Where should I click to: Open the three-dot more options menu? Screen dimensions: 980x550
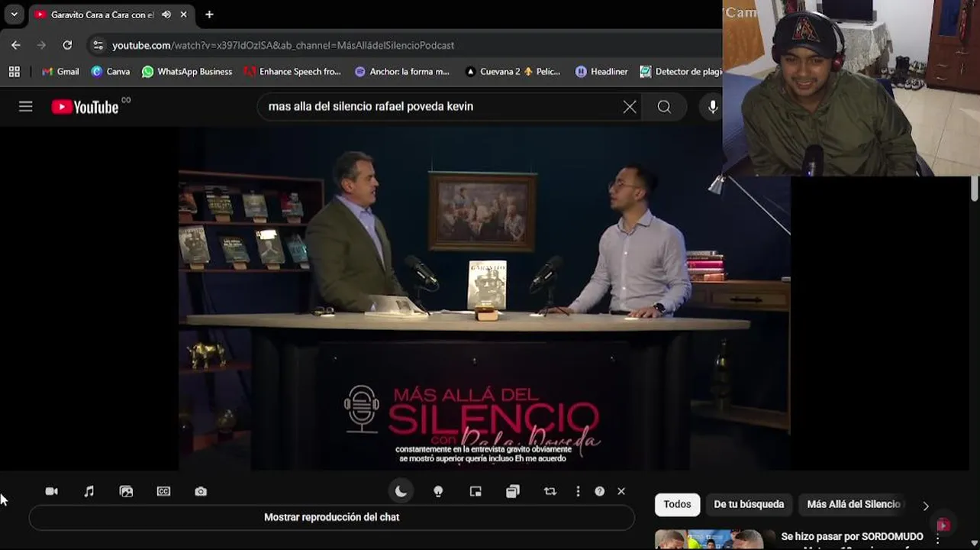(x=578, y=491)
